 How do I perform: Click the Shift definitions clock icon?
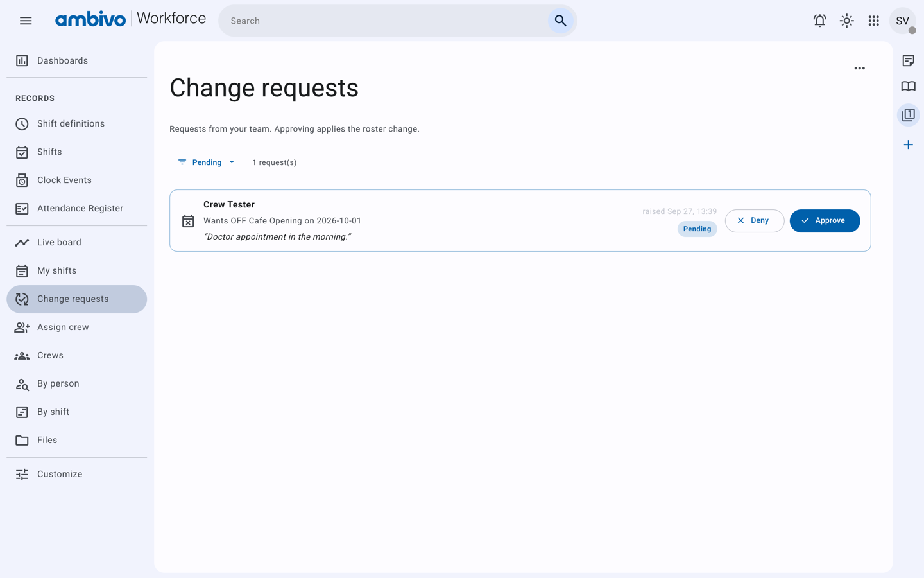22,123
